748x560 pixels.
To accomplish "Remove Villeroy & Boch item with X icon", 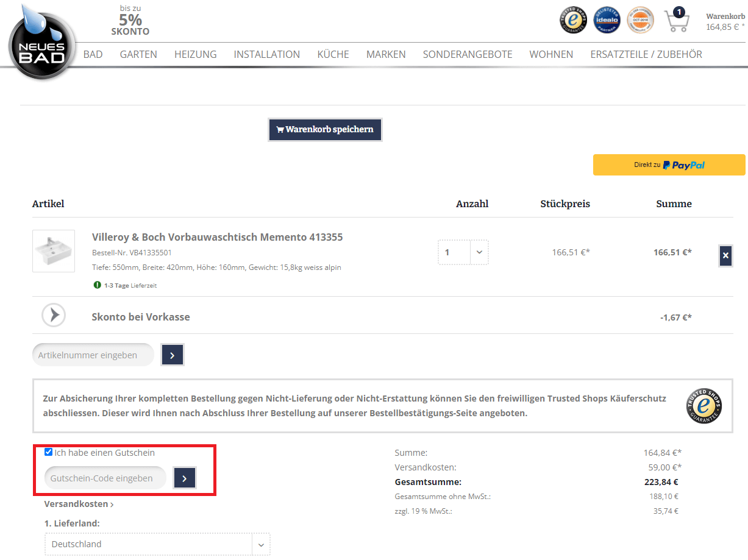I will click(x=725, y=256).
